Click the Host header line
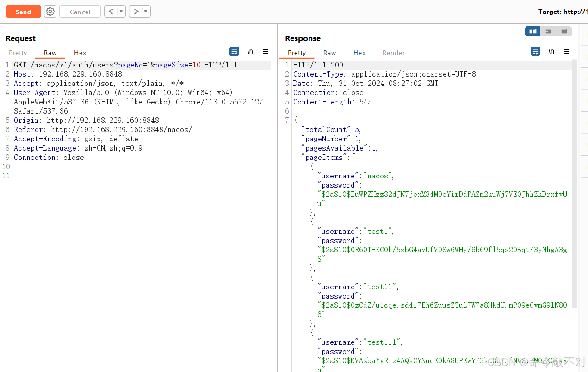The width and height of the screenshot is (588, 372). tap(68, 74)
